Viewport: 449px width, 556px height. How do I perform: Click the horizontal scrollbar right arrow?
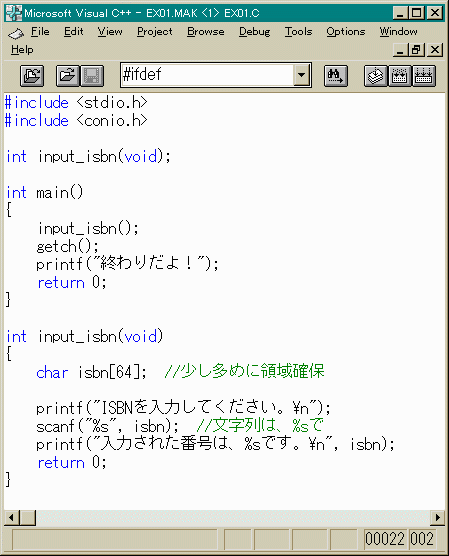point(437,518)
